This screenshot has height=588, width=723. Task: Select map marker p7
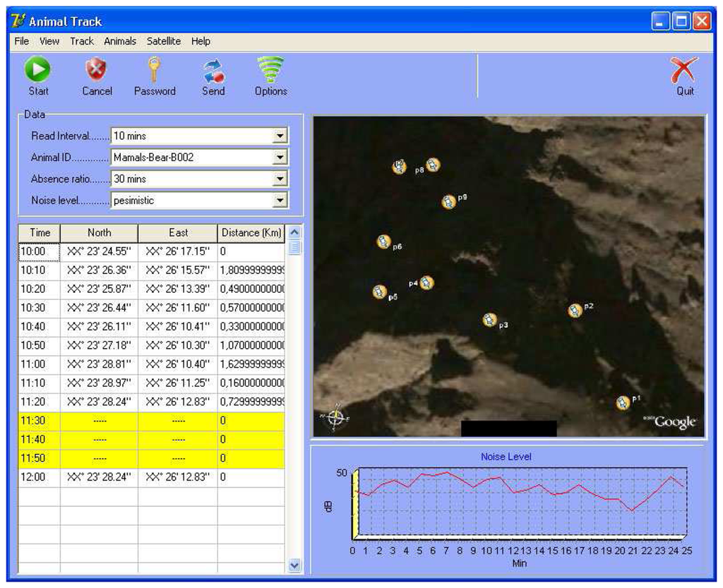(x=400, y=167)
